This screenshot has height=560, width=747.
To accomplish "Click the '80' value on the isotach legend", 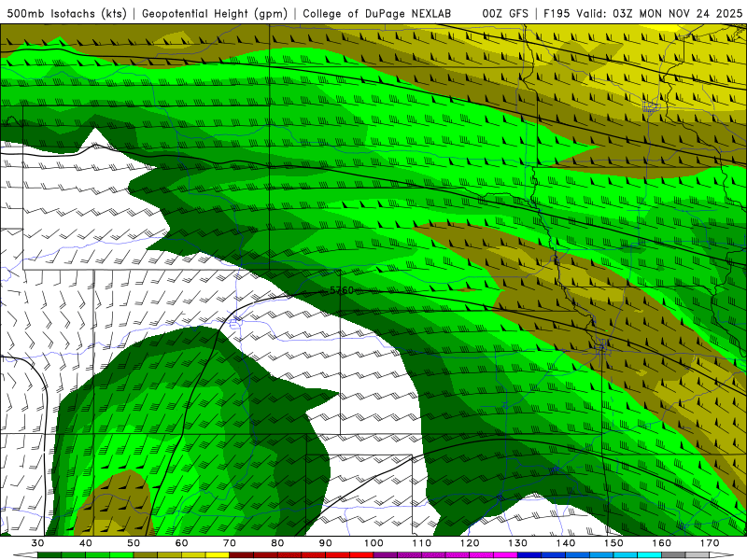I will click(277, 543).
